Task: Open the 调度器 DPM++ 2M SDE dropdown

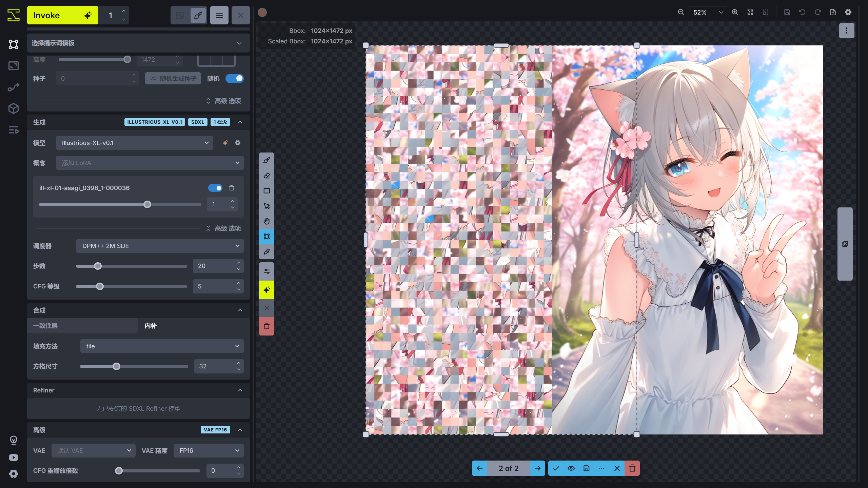Action: coord(159,246)
